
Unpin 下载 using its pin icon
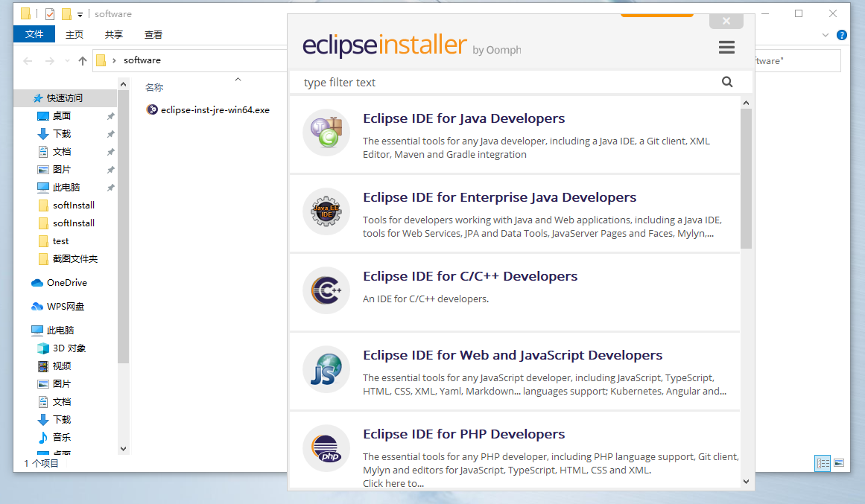click(x=110, y=134)
